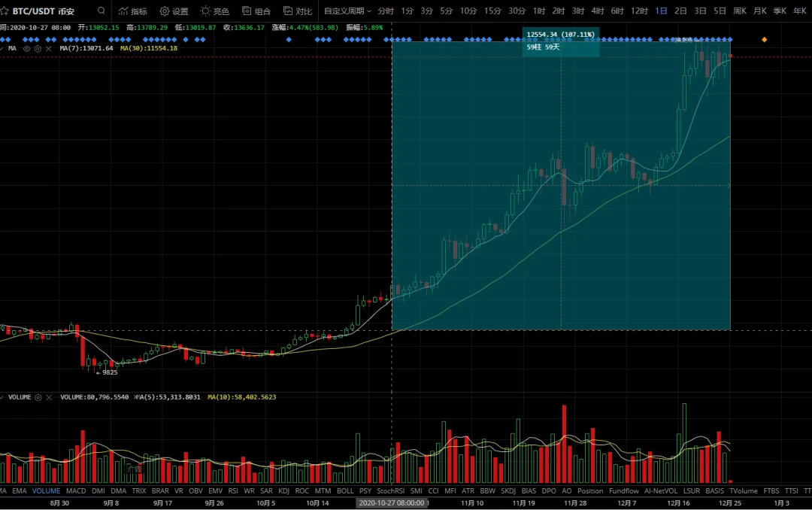Switch to 周K weekly candles
This screenshot has width=812, height=510.
(x=740, y=11)
